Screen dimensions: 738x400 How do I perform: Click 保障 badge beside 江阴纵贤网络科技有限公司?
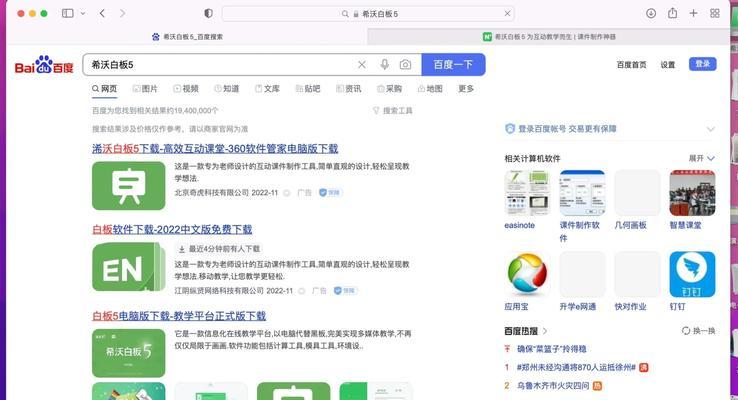tap(345, 291)
